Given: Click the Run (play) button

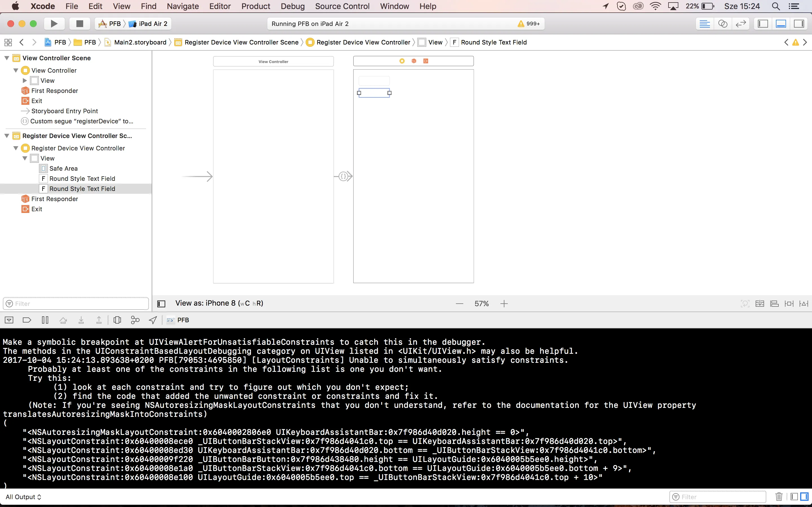Looking at the screenshot, I should pyautogui.click(x=54, y=23).
